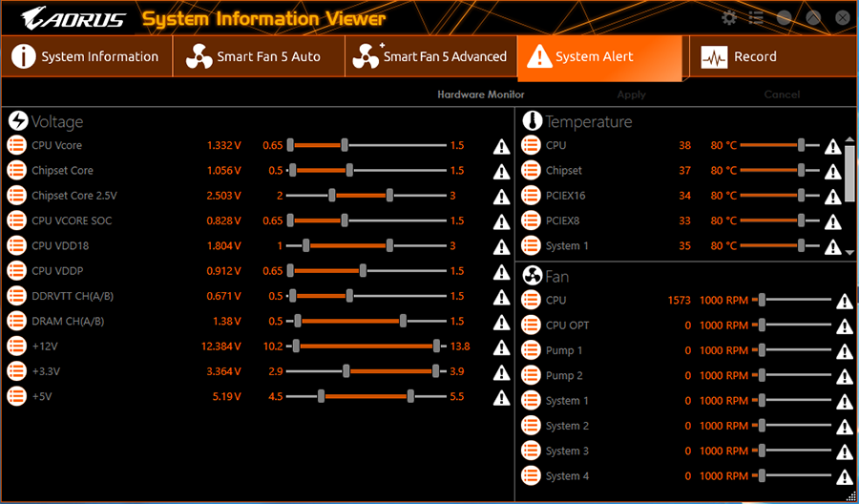Open the System Information tab
Image resolution: width=859 pixels, height=504 pixels.
pos(87,56)
